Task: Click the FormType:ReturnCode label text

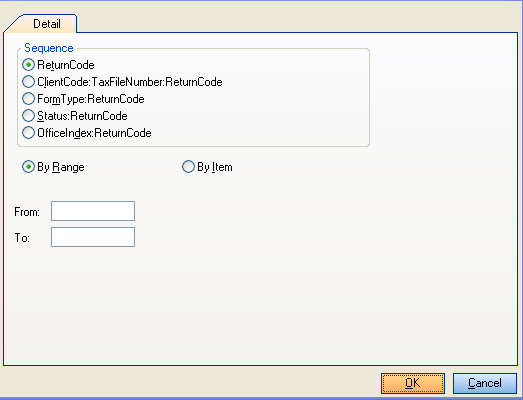Action: pyautogui.click(x=91, y=99)
